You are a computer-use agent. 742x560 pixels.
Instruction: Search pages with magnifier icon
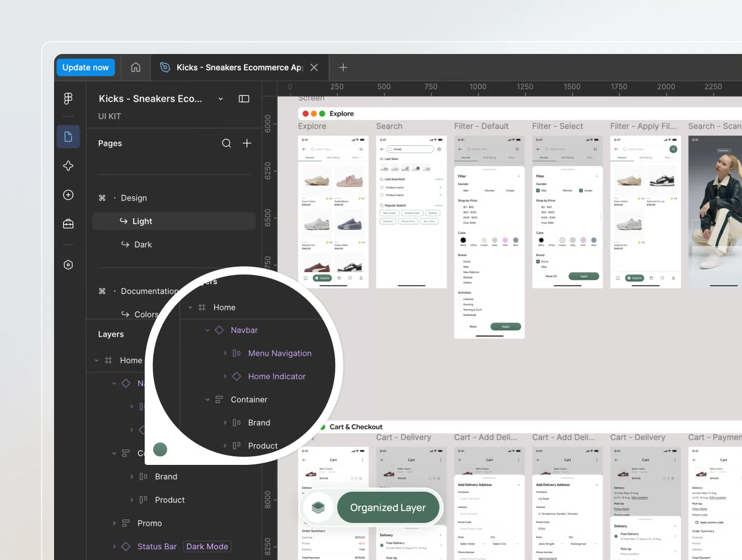pos(227,143)
